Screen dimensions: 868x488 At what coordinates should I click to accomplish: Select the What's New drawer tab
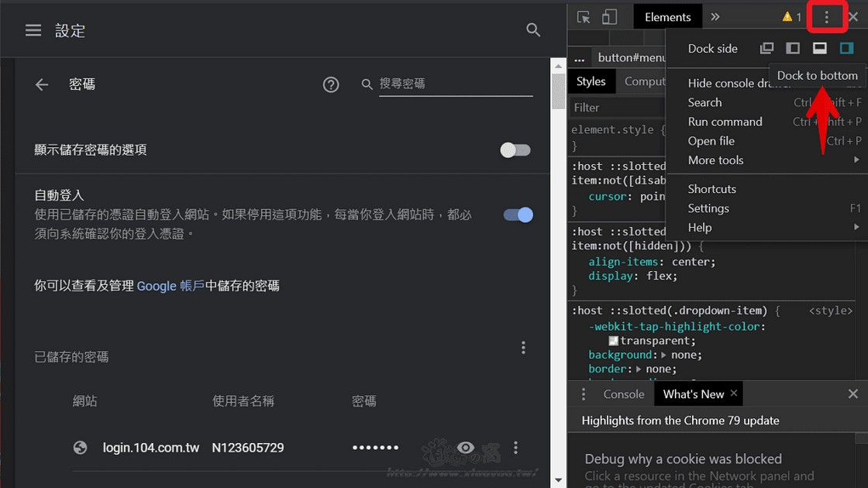pyautogui.click(x=693, y=394)
